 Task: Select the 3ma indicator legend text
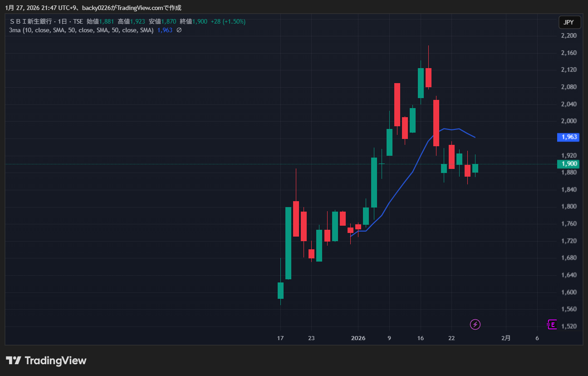pyautogui.click(x=81, y=30)
